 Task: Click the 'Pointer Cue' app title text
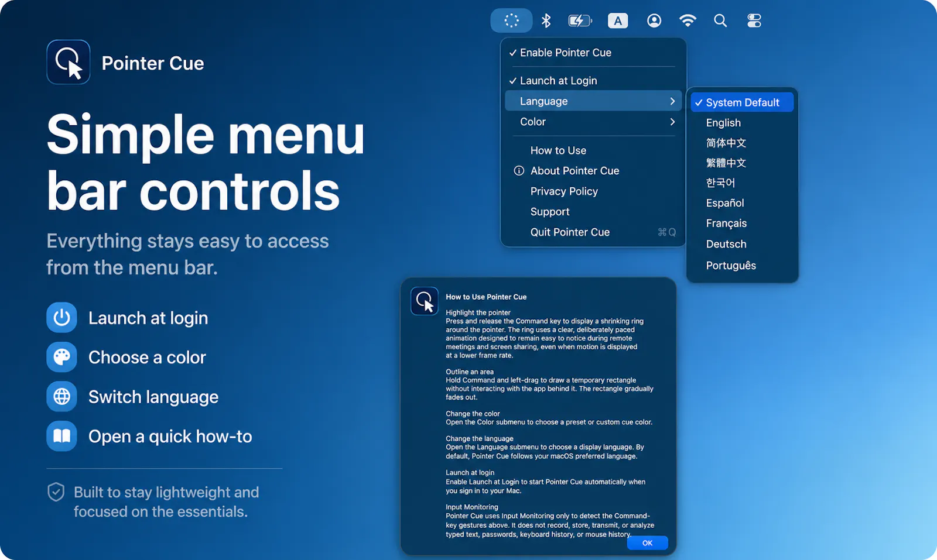153,63
